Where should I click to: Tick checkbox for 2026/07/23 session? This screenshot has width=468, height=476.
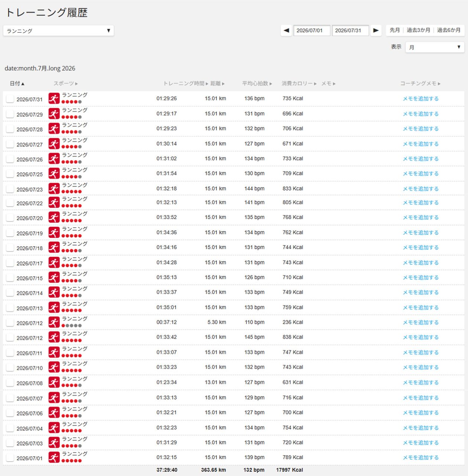click(10, 189)
